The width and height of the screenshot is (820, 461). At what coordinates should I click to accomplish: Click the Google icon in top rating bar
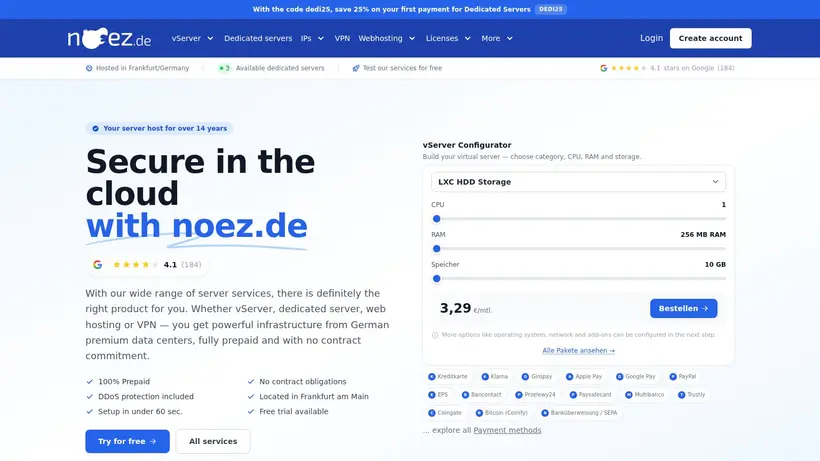[603, 68]
